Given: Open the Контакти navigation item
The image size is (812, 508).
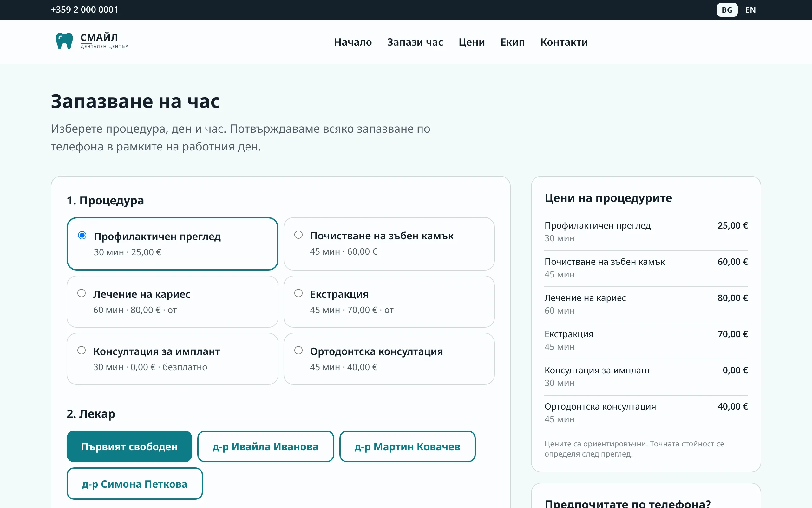Looking at the screenshot, I should coord(564,42).
